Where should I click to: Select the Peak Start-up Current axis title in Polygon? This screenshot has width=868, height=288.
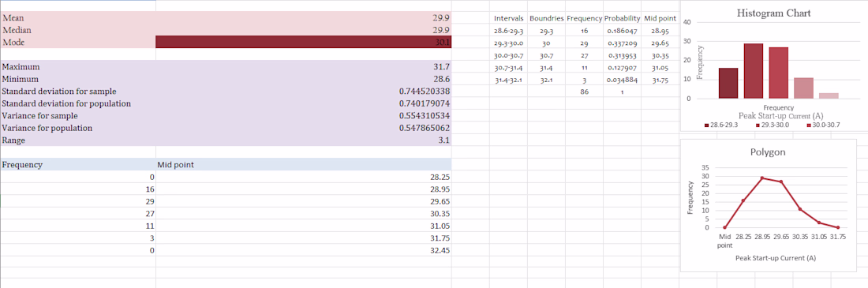[775, 258]
